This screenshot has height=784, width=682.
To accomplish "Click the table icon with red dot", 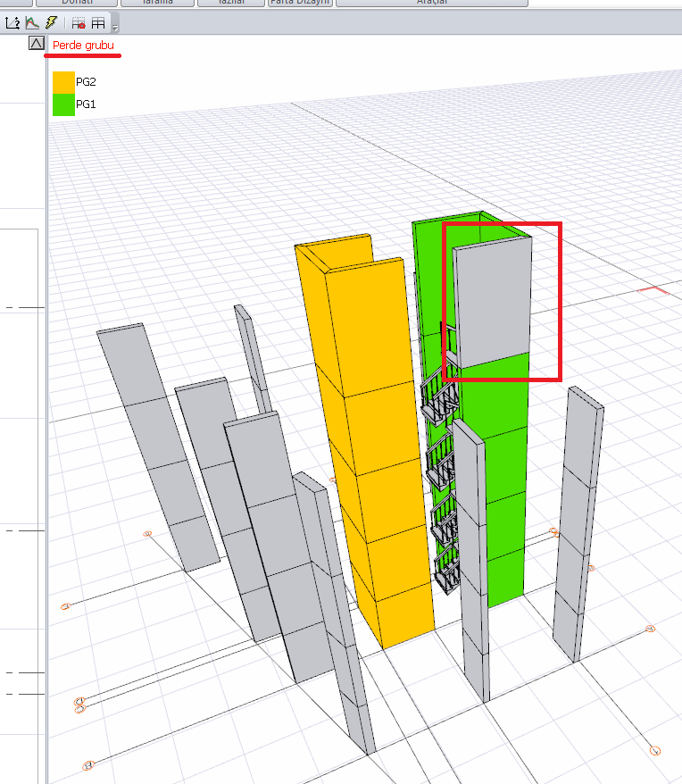I will pos(79,22).
